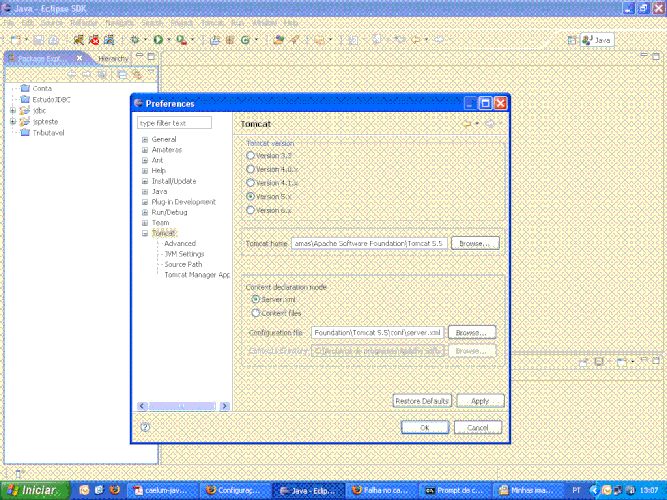The image size is (667, 500).
Task: Open the Tomcat menu in menu bar
Action: pyautogui.click(x=212, y=23)
